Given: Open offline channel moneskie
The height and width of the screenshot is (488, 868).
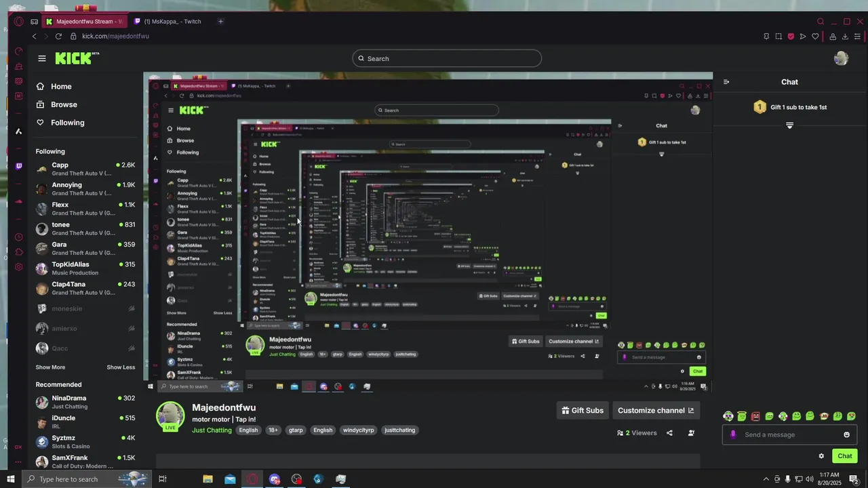Looking at the screenshot, I should coord(85,308).
